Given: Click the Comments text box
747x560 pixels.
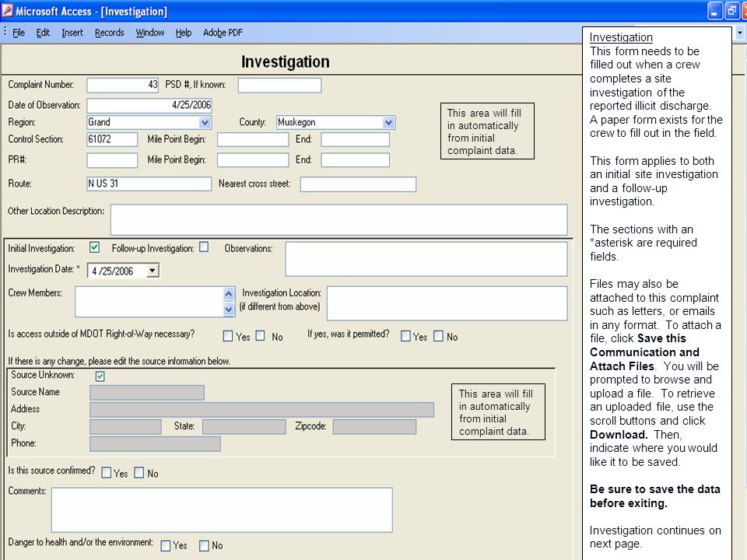Looking at the screenshot, I should point(222,509).
